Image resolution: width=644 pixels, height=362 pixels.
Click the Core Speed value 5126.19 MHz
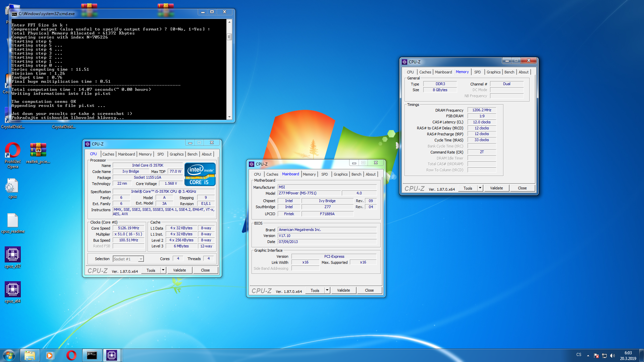(x=128, y=228)
